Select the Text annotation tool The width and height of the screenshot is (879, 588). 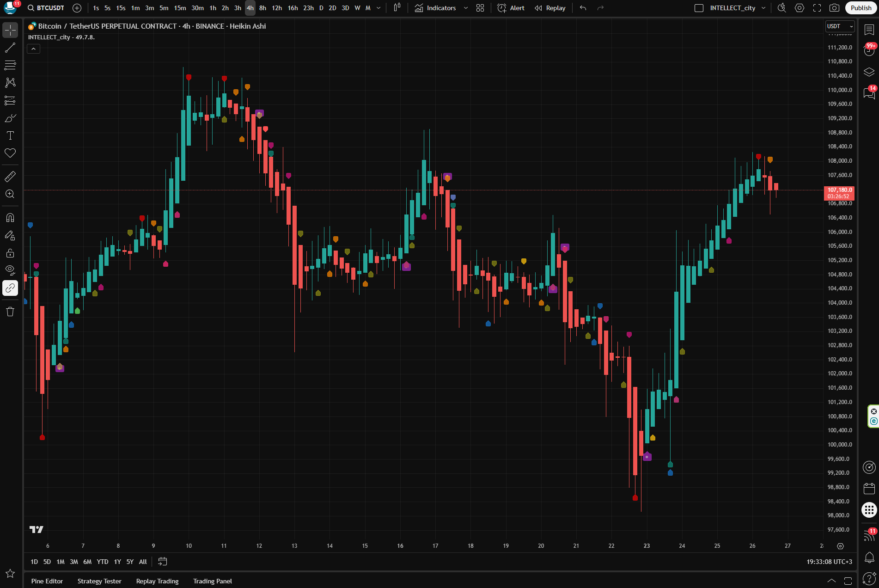pos(10,135)
